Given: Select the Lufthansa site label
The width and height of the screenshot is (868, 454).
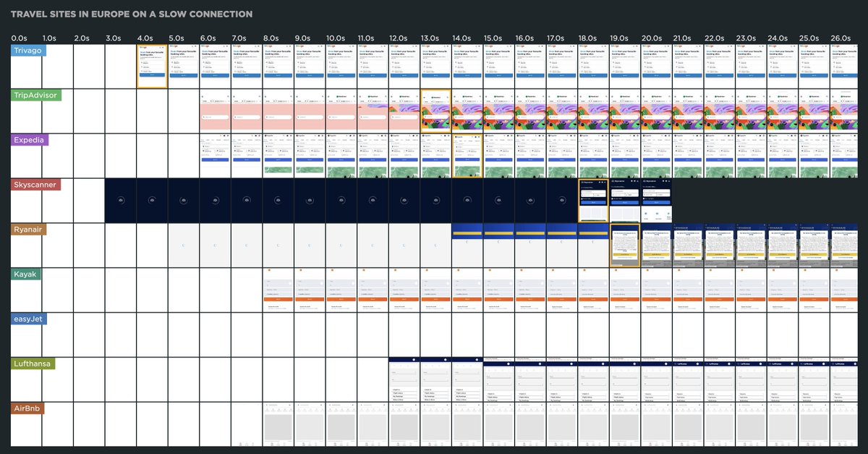Looking at the screenshot, I should 33,363.
